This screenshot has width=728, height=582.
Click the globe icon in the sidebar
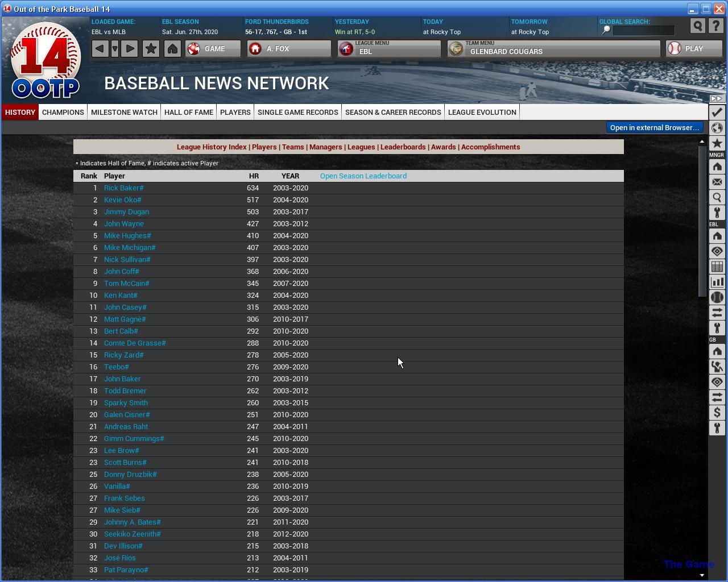717,128
